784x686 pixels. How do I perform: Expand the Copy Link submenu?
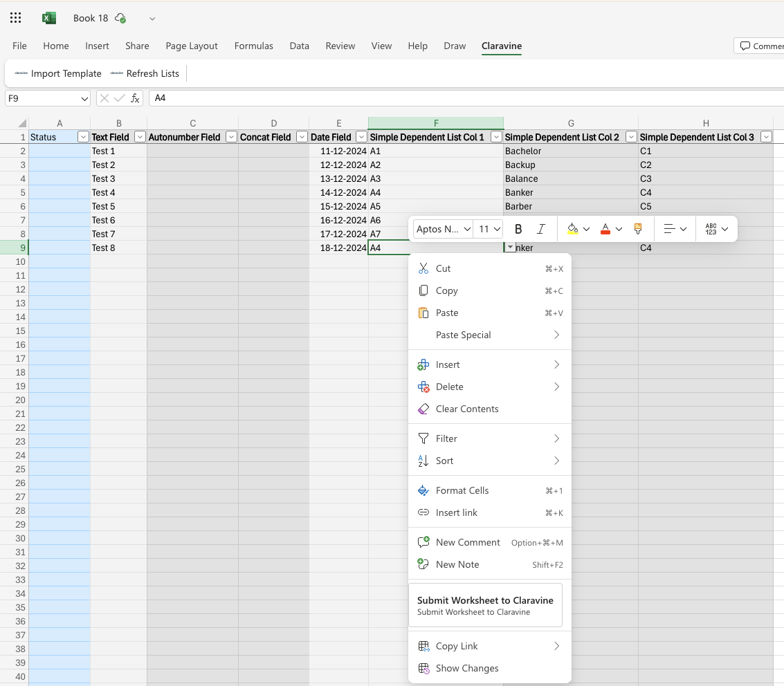point(490,646)
